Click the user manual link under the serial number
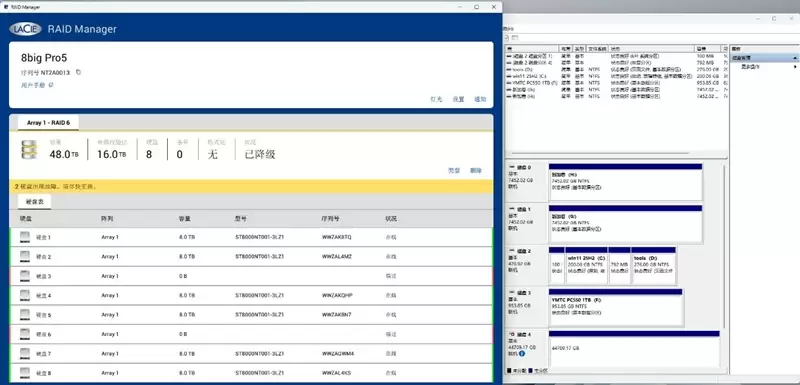Viewport: 800px width, 385px height. (33, 85)
